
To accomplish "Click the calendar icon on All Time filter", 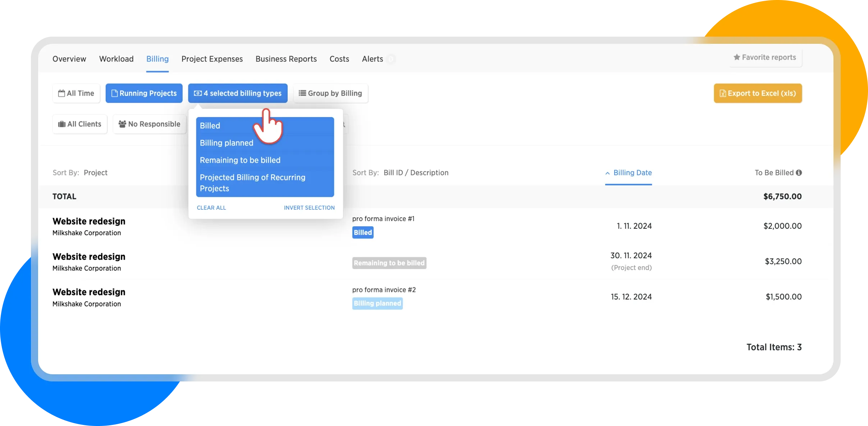I will 61,93.
